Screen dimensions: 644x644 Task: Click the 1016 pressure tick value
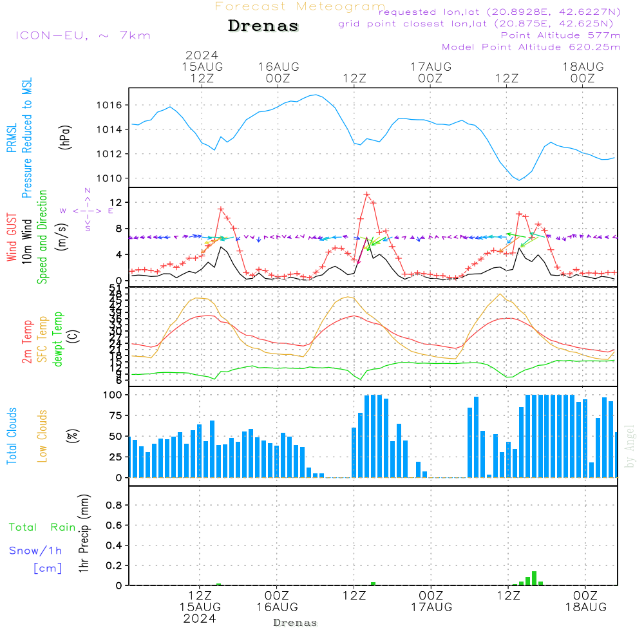tap(109, 106)
